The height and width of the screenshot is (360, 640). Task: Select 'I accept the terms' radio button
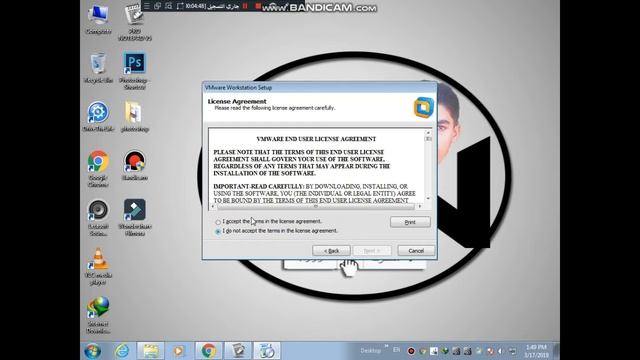(x=218, y=222)
